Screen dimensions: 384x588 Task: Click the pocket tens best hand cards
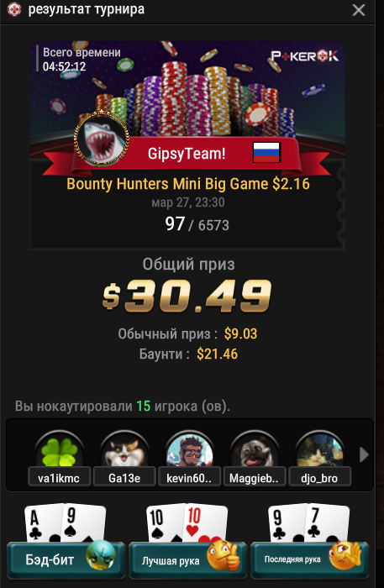[187, 522]
